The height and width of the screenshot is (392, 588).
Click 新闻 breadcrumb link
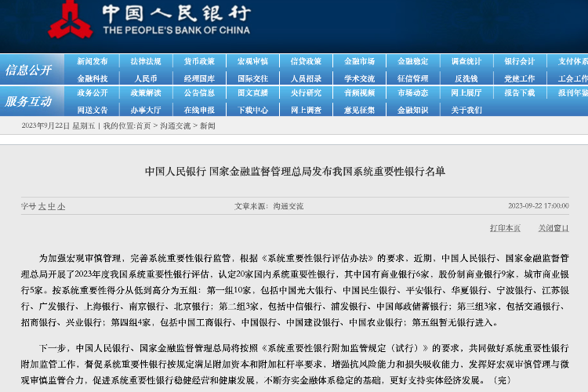pos(208,126)
